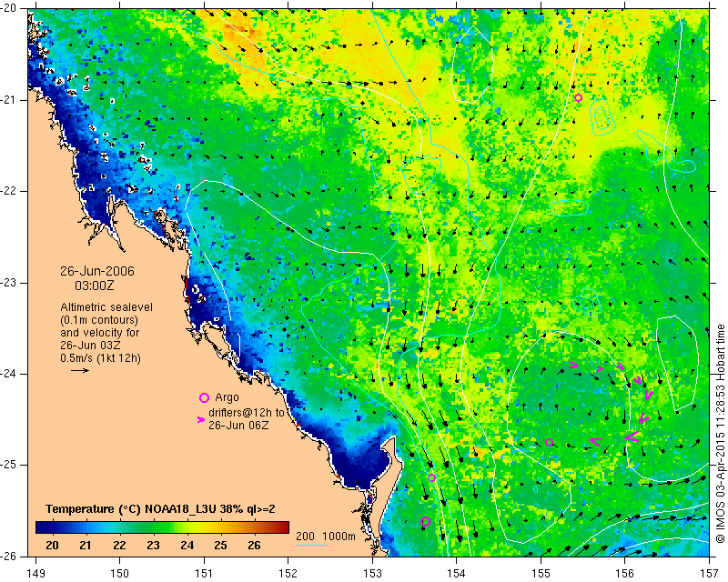Click longitude axis label "152"
Image resolution: width=728 pixels, height=582 pixels.
[x=288, y=573]
